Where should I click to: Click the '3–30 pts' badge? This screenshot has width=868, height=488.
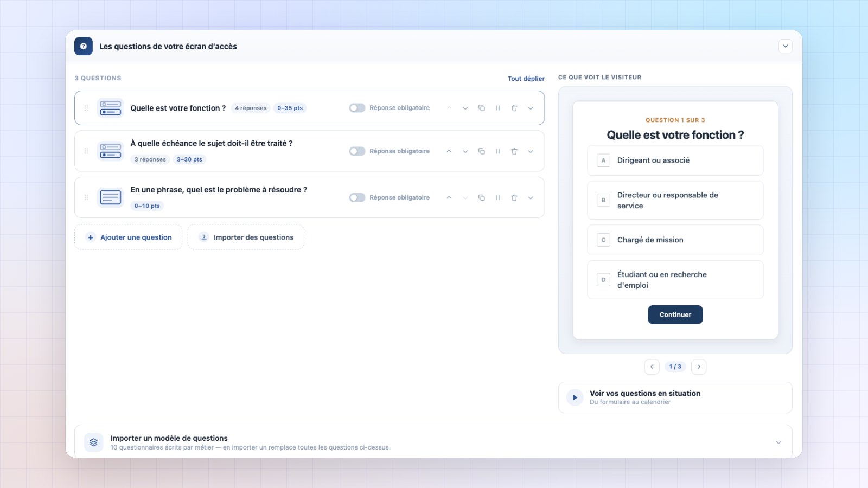[x=189, y=159]
